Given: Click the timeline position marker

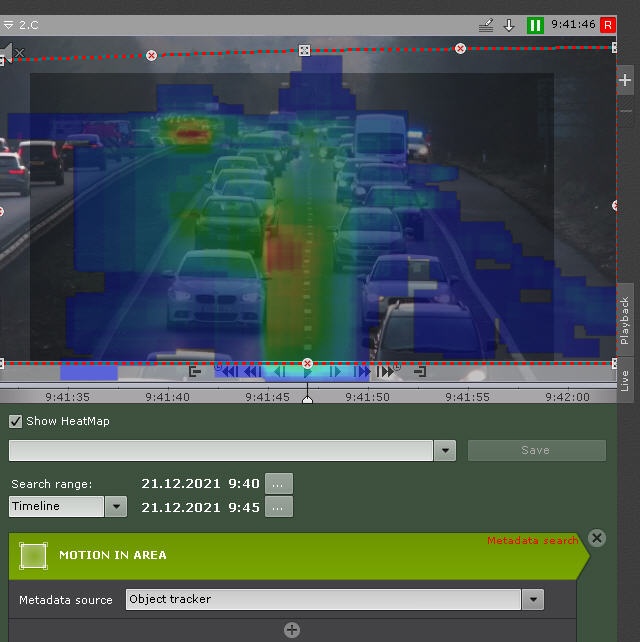Looking at the screenshot, I should point(307,400).
